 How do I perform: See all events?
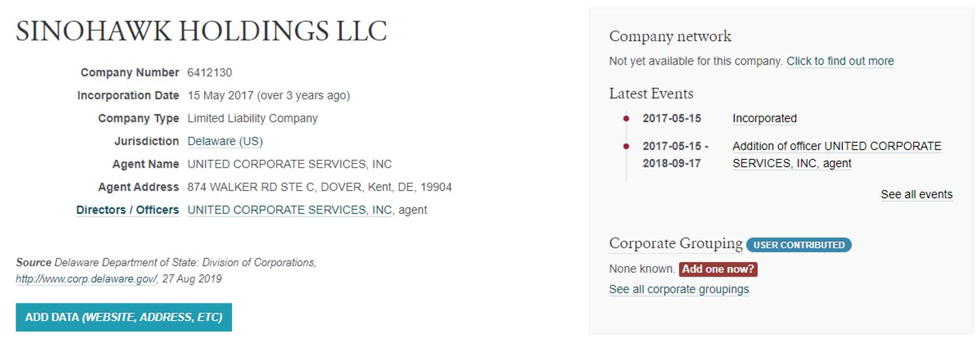point(916,194)
